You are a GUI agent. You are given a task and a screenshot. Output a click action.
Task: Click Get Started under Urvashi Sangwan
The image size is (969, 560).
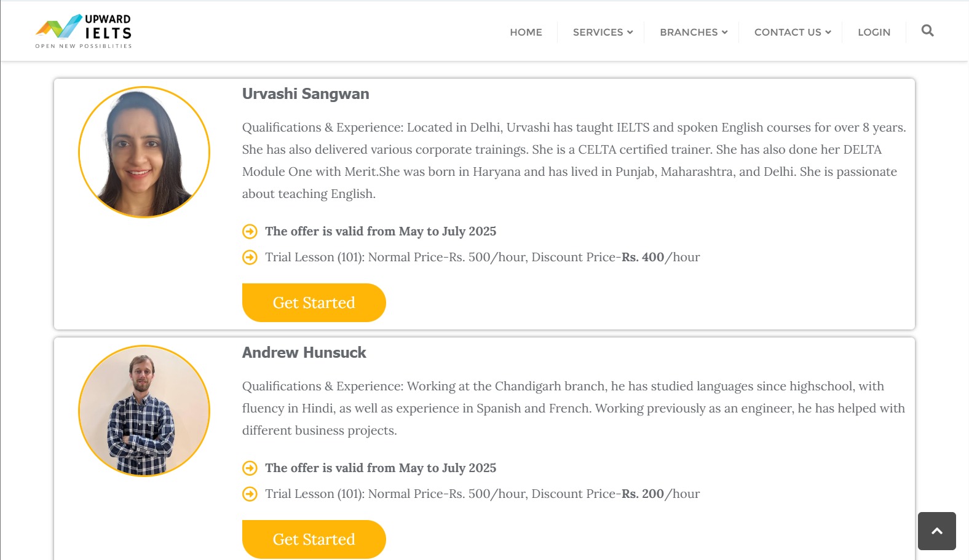click(314, 302)
